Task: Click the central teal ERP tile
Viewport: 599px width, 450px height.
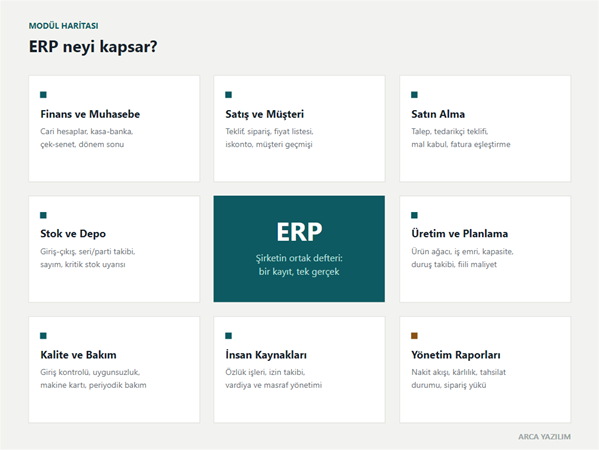Action: 299,249
